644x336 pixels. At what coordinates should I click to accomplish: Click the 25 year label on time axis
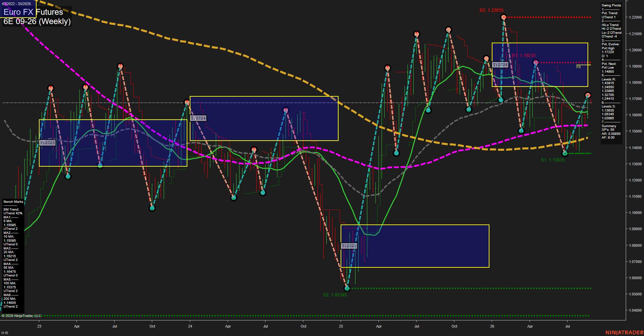(x=341, y=326)
